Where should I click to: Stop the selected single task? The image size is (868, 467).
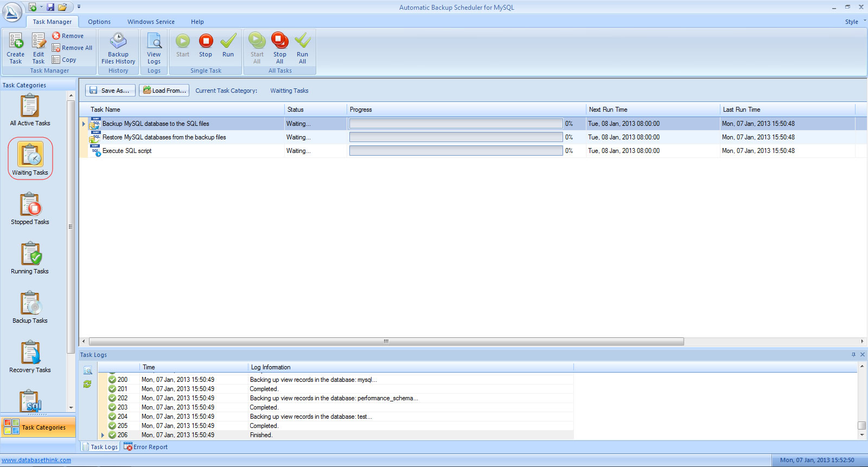(x=206, y=46)
